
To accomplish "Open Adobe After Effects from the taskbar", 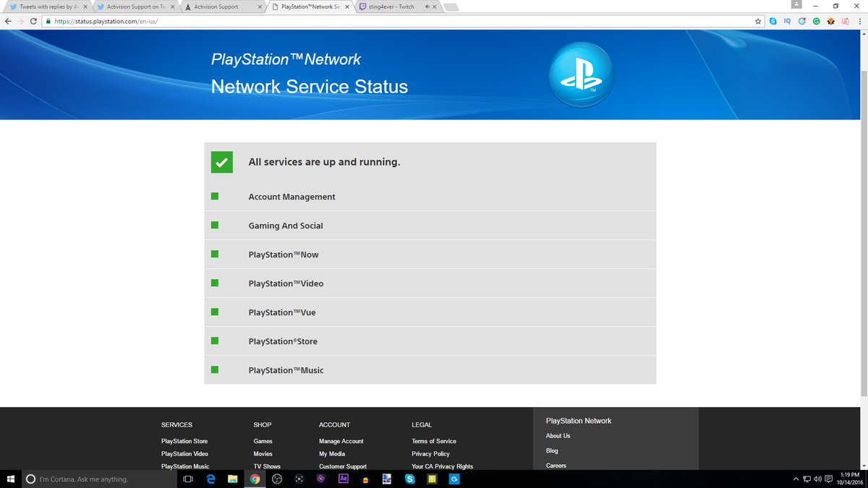I will tap(344, 479).
